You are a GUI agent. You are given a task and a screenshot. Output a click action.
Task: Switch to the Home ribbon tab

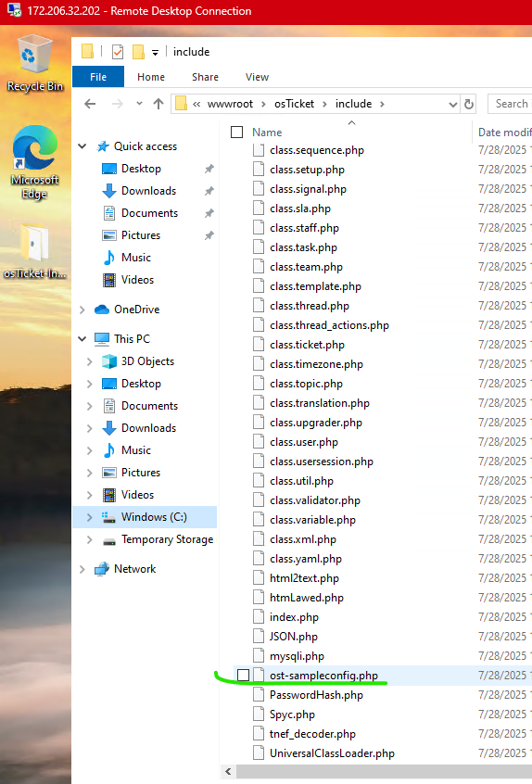click(151, 77)
